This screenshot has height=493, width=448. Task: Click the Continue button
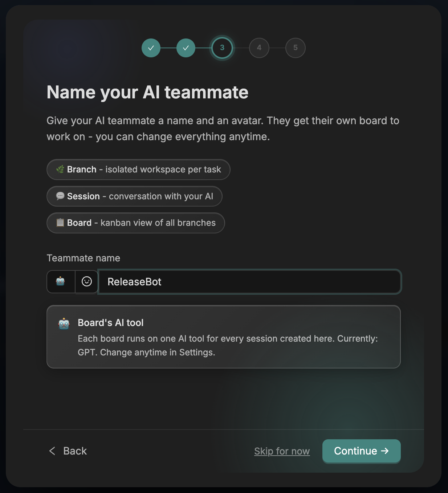click(x=362, y=451)
